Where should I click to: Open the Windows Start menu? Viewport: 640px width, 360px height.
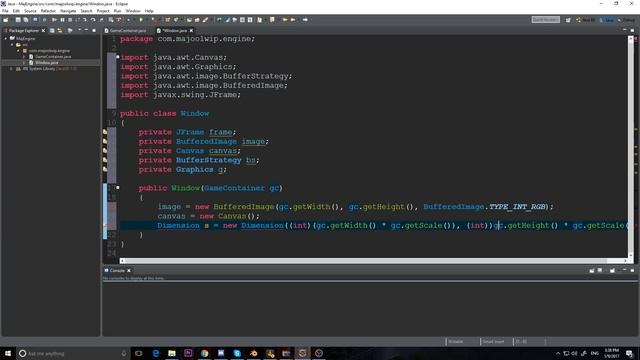click(x=8, y=353)
